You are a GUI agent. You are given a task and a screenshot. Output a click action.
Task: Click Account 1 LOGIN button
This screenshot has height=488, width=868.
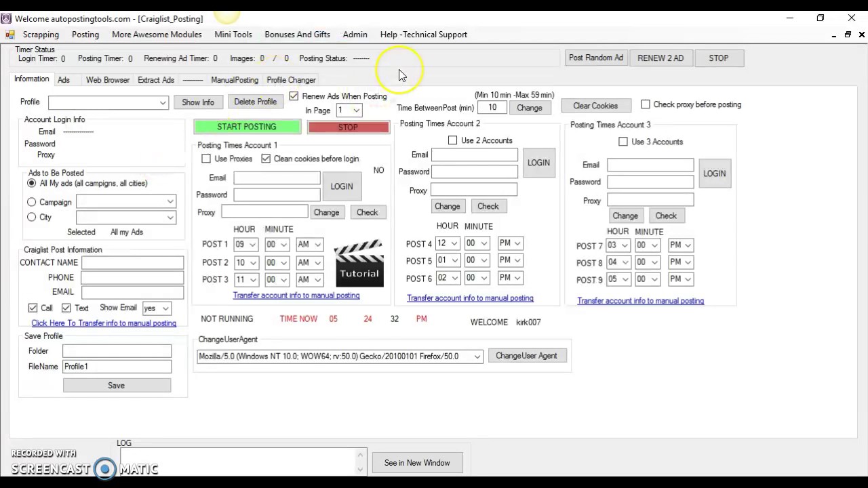click(342, 186)
